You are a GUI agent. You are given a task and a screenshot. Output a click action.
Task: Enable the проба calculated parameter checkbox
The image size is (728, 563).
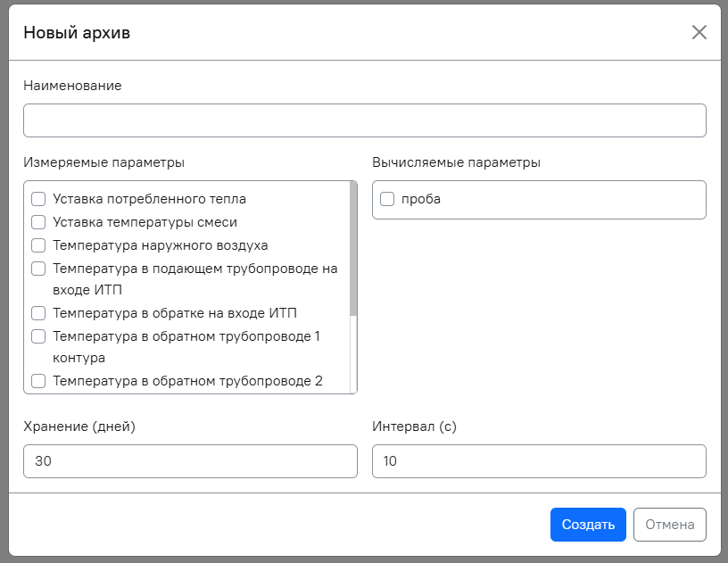pyautogui.click(x=387, y=199)
